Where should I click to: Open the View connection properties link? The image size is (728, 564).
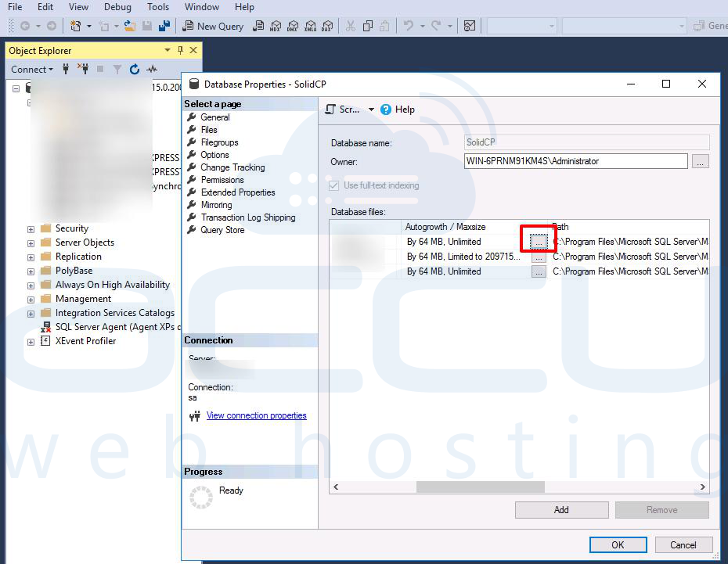(256, 415)
